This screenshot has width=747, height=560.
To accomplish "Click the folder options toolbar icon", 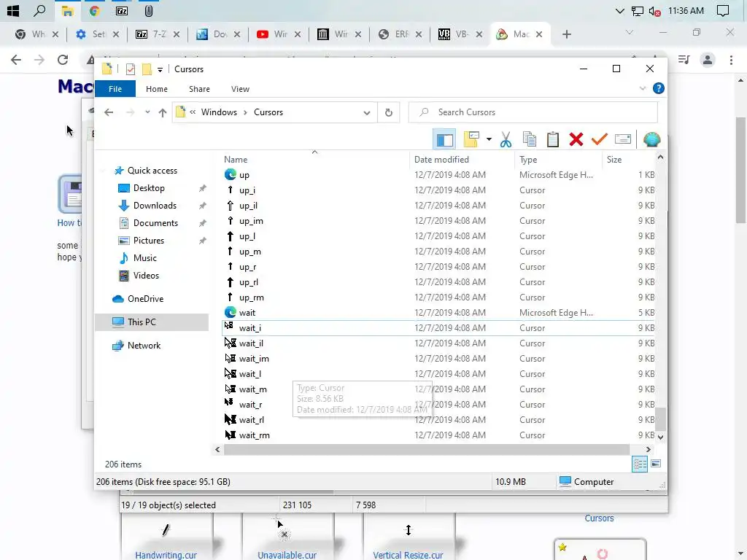I will (471, 139).
